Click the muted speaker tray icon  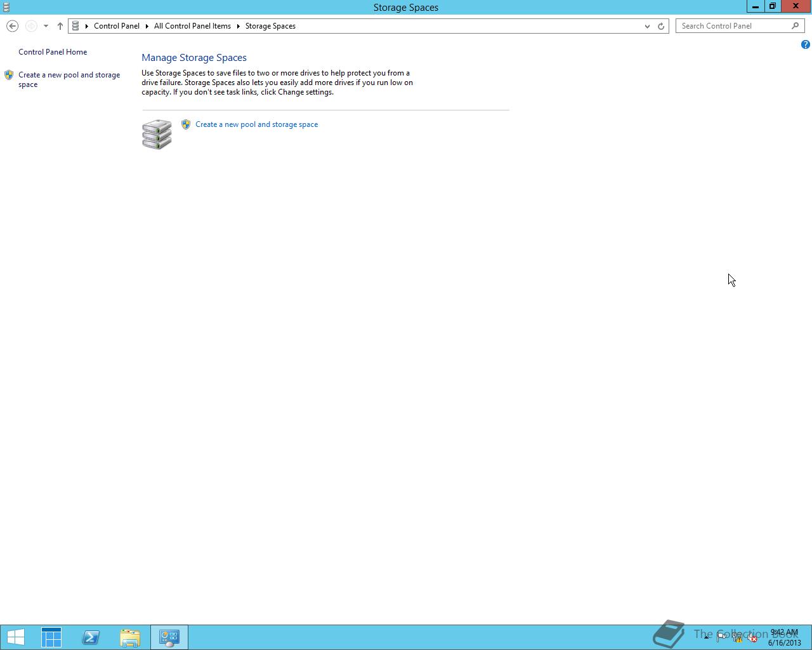point(752,637)
